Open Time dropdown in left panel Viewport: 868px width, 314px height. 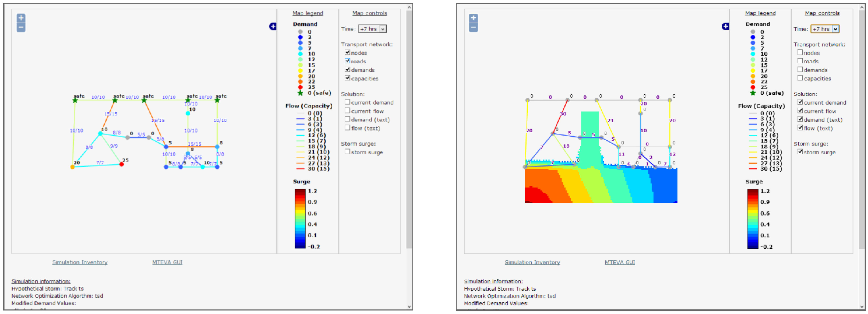point(372,29)
